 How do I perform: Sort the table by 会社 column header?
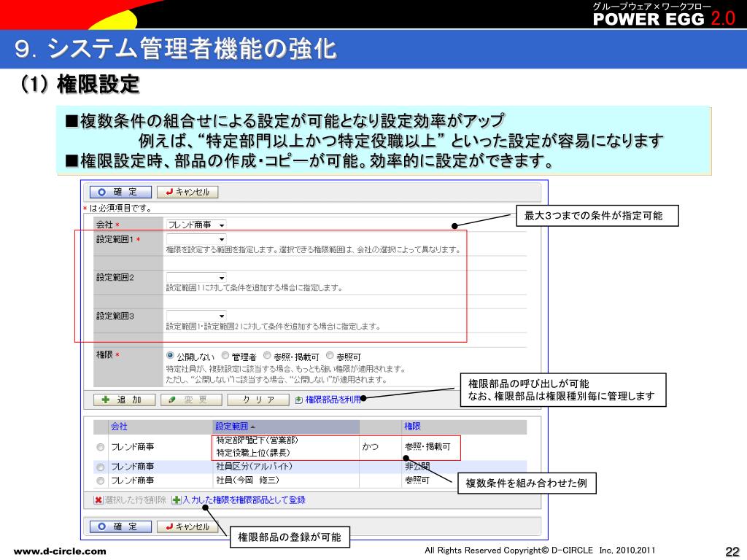pyautogui.click(x=119, y=426)
